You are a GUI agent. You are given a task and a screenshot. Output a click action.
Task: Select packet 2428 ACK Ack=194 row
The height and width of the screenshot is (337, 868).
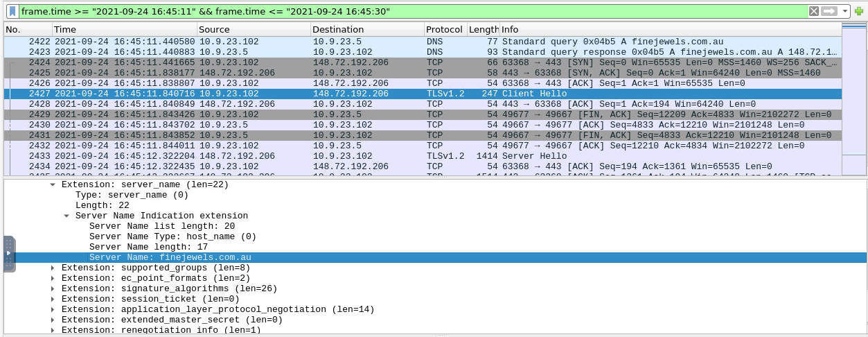(x=422, y=104)
